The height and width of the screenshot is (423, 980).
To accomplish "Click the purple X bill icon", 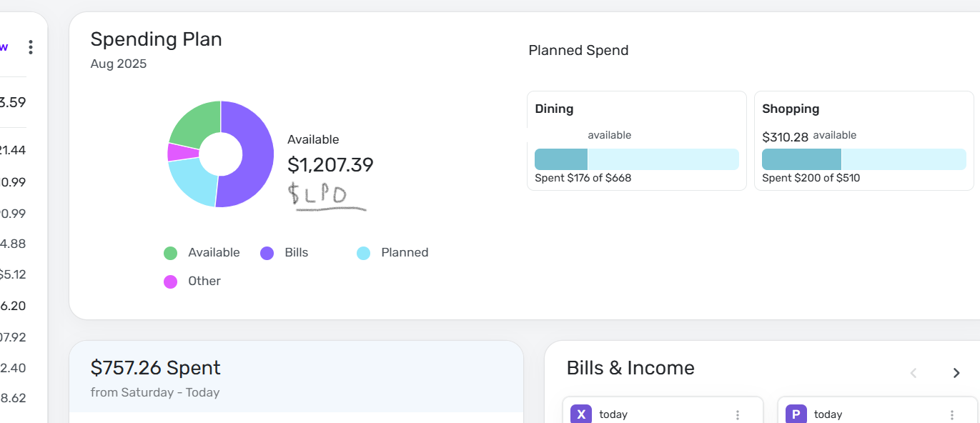I will [x=581, y=414].
